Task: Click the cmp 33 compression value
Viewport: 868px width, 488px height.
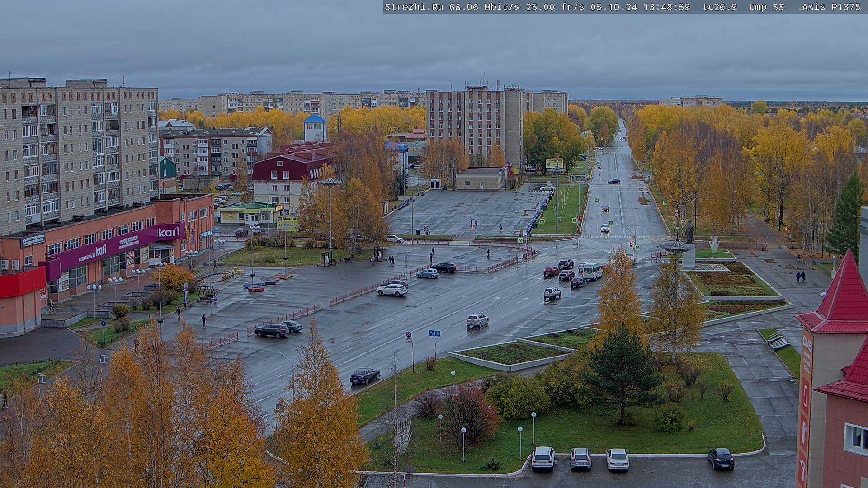Action: pos(766,7)
